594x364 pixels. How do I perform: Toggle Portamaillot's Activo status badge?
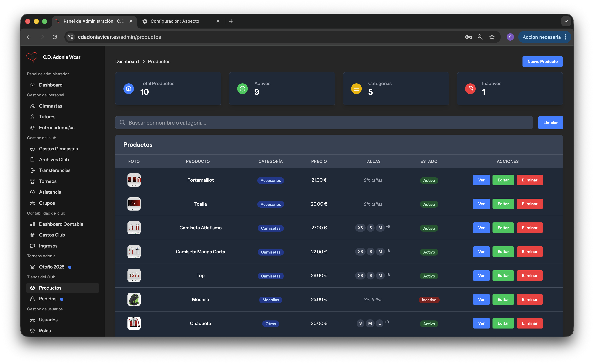(429, 180)
